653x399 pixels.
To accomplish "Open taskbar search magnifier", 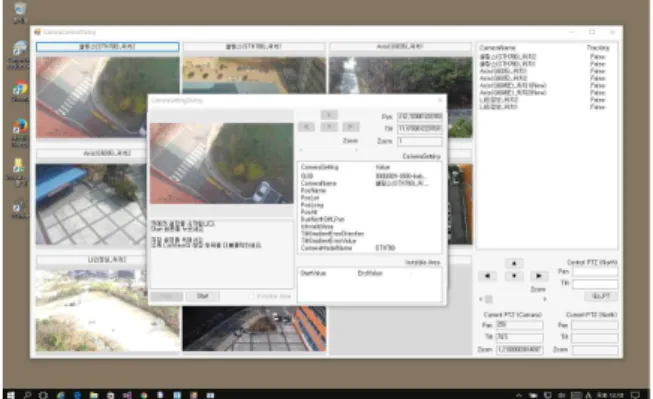I will [x=27, y=394].
